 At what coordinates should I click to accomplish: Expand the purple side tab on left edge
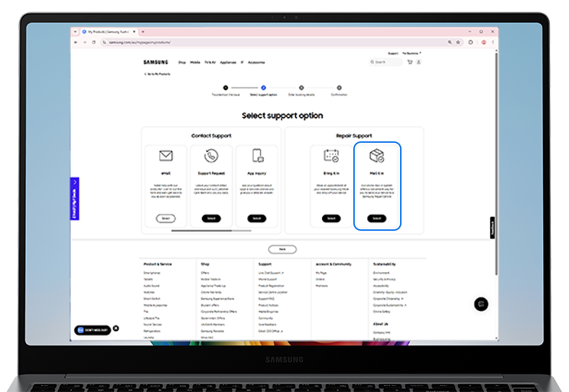point(74,199)
